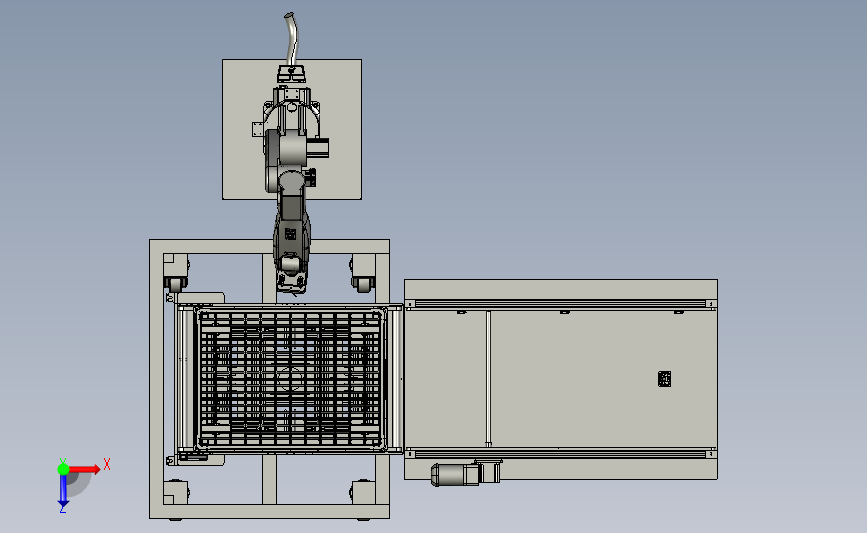Click the small black label on the conveyor table
The width and height of the screenshot is (867, 533).
[x=665, y=379]
